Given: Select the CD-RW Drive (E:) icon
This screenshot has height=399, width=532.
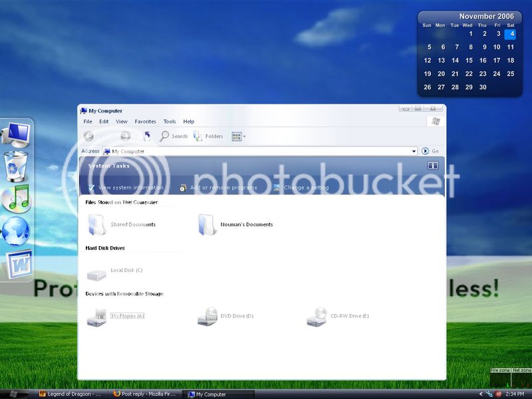Looking at the screenshot, I should coord(317,317).
